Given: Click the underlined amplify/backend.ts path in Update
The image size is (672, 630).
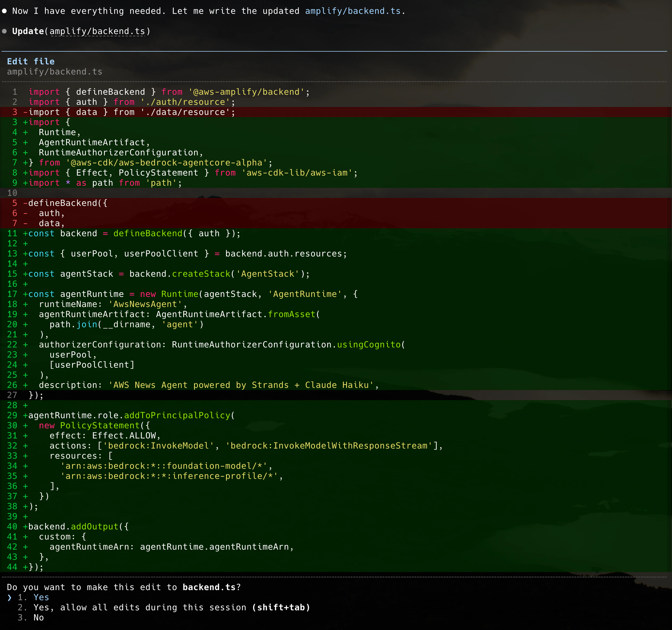Looking at the screenshot, I should point(97,31).
